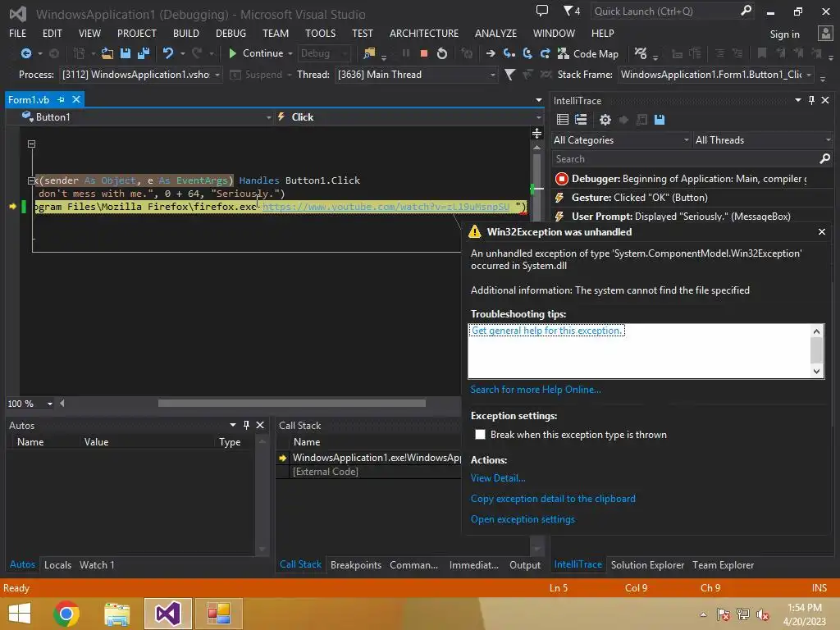Save IntelliTrace session with blue disk icon

[660, 120]
